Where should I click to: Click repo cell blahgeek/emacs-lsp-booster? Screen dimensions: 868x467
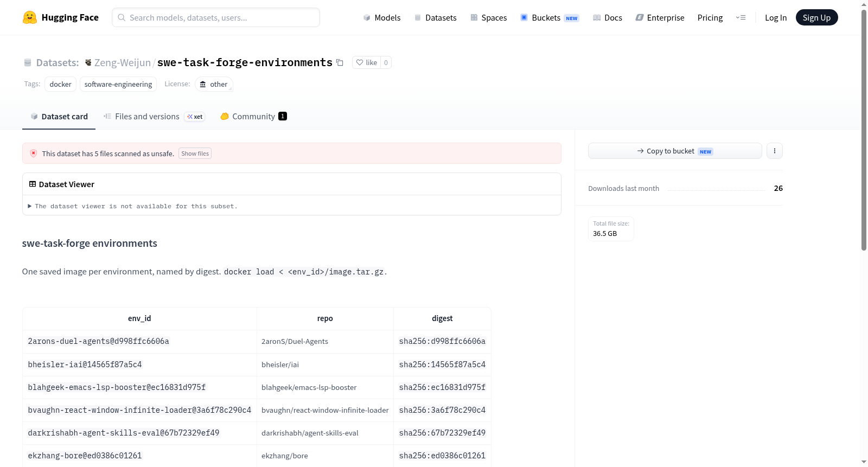pyautogui.click(x=309, y=387)
